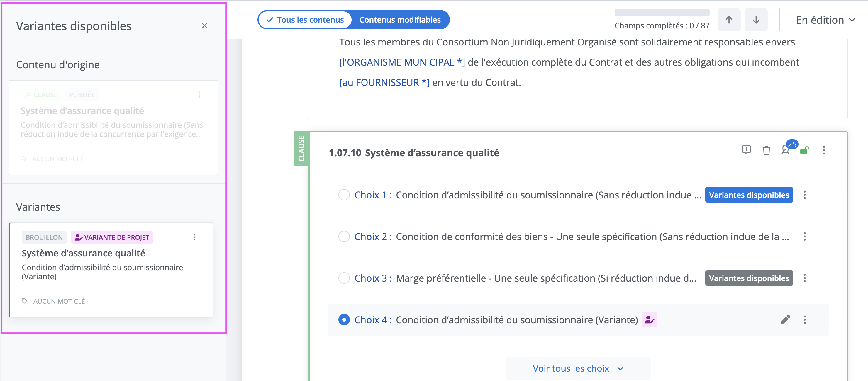Select the Choix 2 radio button

[344, 237]
